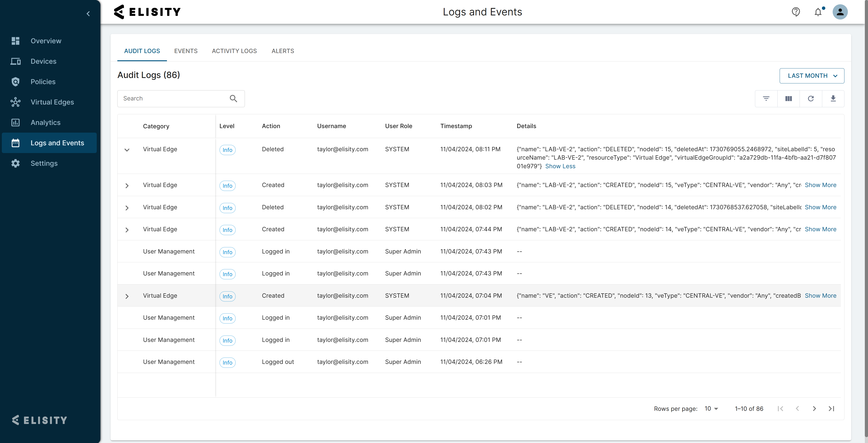The image size is (868, 443).
Task: Open the help question mark icon
Action: point(796,12)
